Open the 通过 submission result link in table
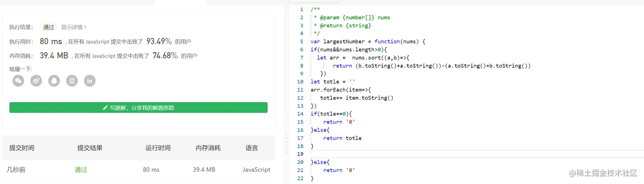Screen dimensions: 644x184 tap(81, 170)
